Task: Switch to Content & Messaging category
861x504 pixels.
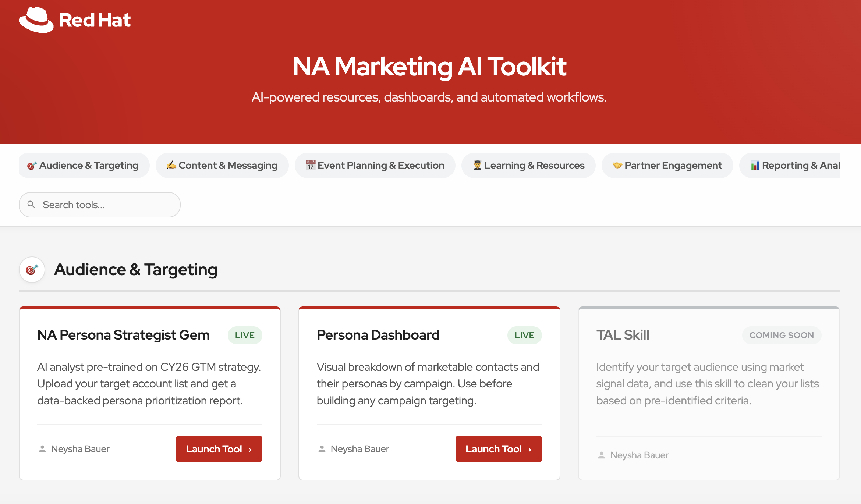Action: 222,166
